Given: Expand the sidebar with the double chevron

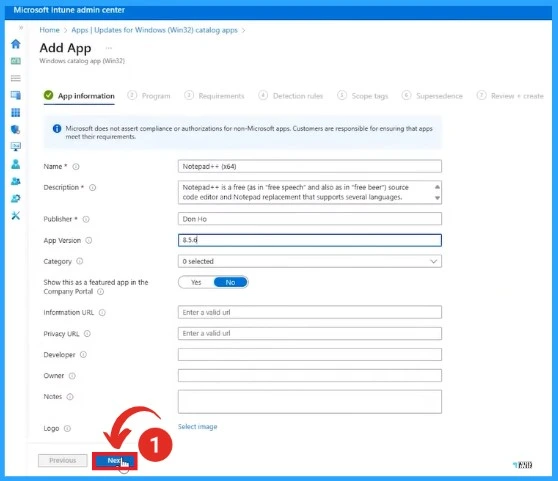Looking at the screenshot, I should 21,27.
